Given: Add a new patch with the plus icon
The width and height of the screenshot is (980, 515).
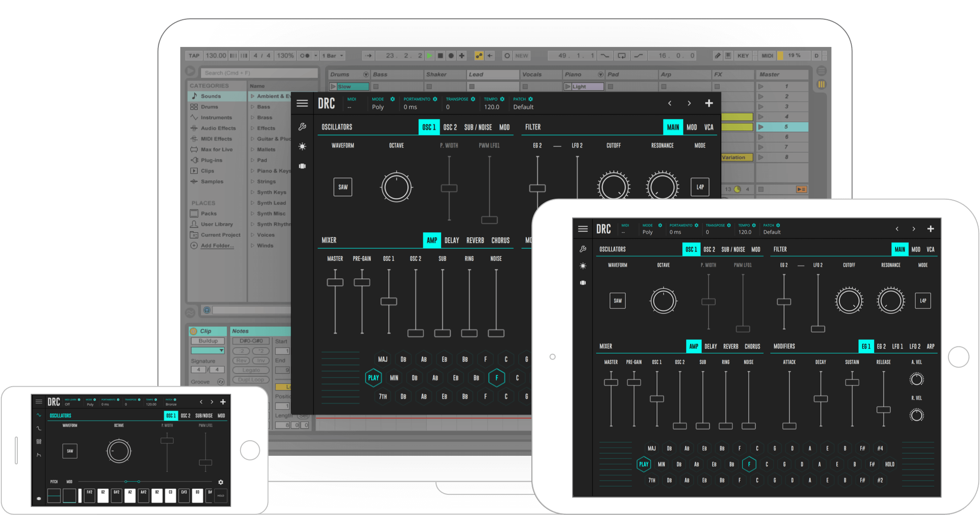Looking at the screenshot, I should click(709, 103).
